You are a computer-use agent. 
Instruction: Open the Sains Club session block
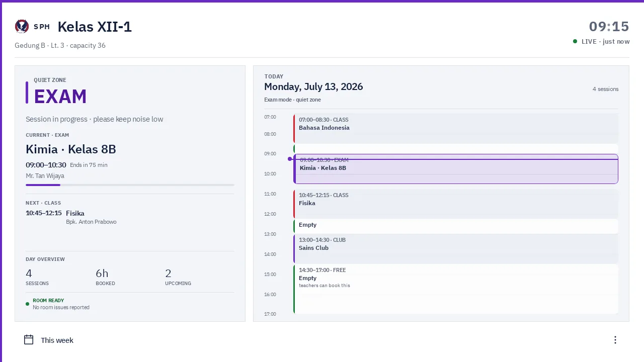tap(456, 249)
